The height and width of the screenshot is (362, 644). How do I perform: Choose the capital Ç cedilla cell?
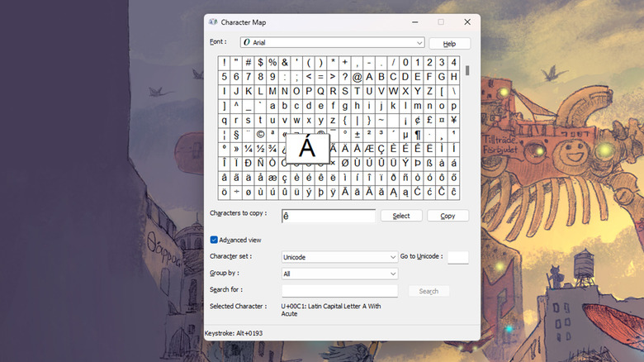[381, 149]
